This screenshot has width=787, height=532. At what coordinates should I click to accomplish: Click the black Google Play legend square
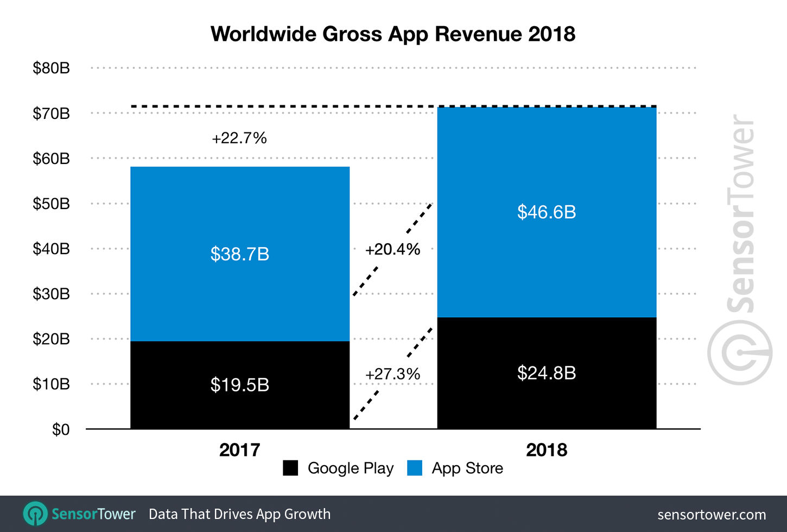tap(290, 468)
